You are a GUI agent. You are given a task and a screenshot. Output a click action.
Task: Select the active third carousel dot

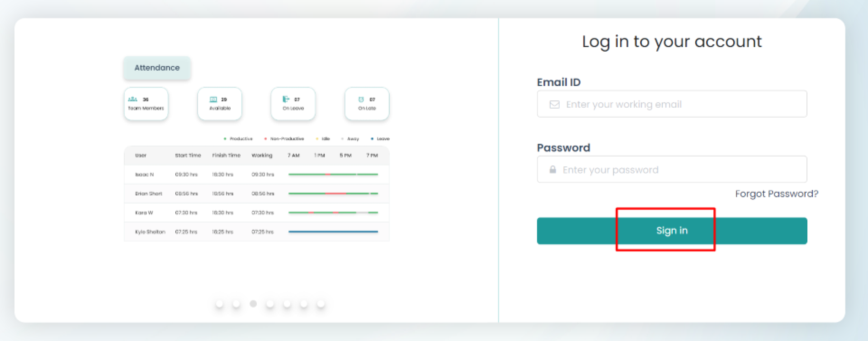[x=253, y=304]
